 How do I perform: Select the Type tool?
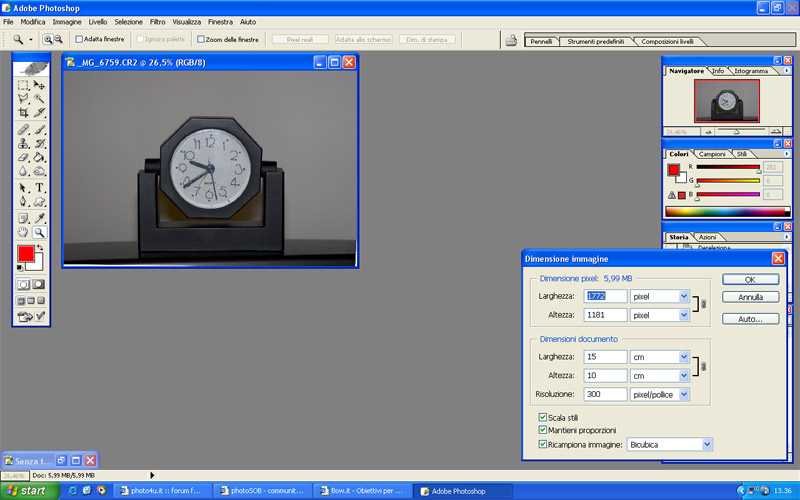pos(40,187)
